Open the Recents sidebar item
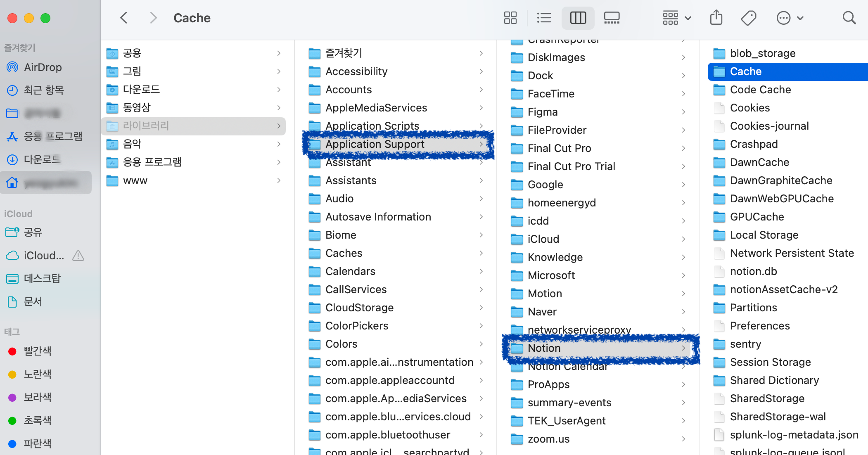Screen dimensions: 868x455 pyautogui.click(x=43, y=90)
